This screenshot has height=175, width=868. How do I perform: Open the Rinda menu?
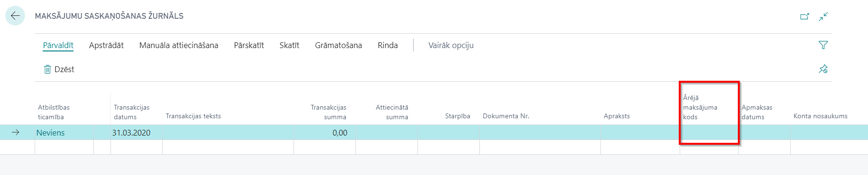pos(388,45)
